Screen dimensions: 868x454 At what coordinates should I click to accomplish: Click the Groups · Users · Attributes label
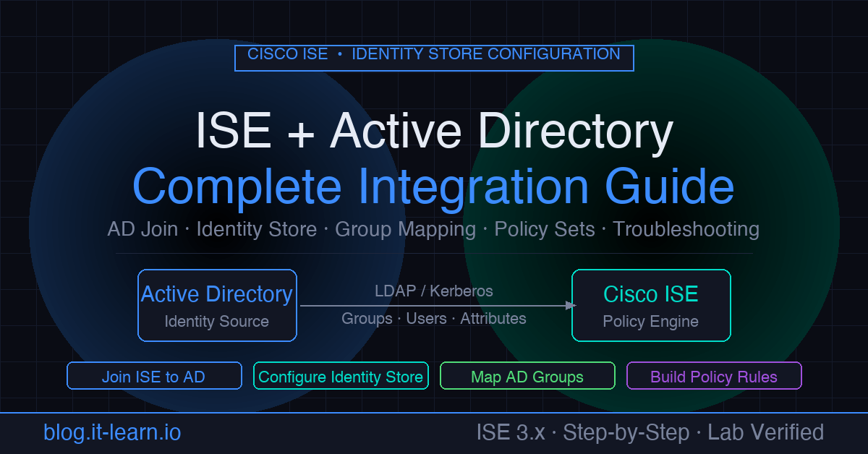434,318
